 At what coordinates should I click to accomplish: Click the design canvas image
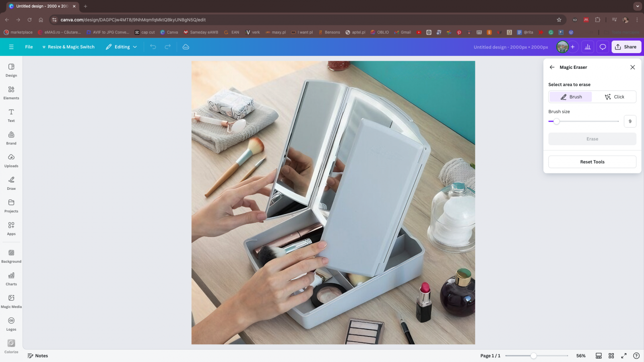(333, 202)
